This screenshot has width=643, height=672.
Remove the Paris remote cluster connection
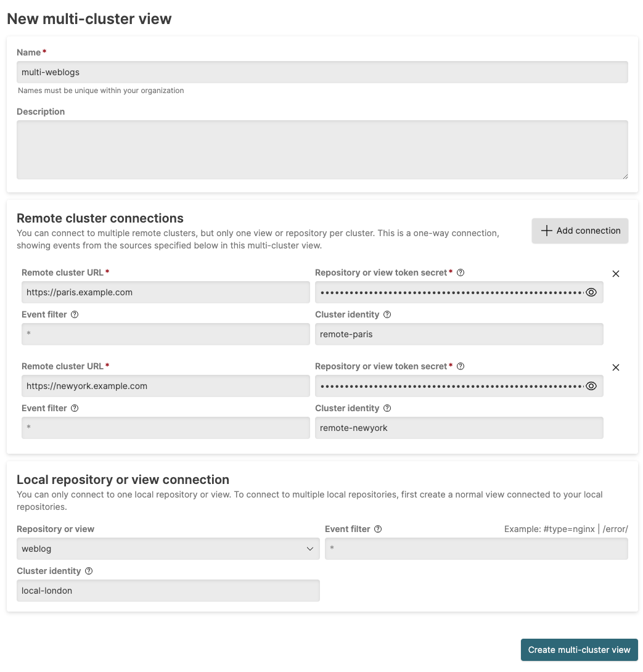click(615, 274)
